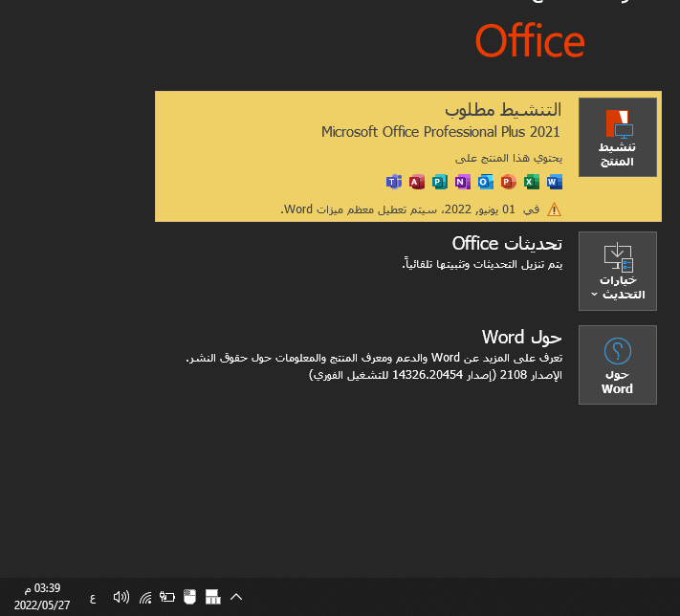The width and height of the screenshot is (680, 616).
Task: Show hidden icons with the taskbar chevron
Action: [236, 597]
